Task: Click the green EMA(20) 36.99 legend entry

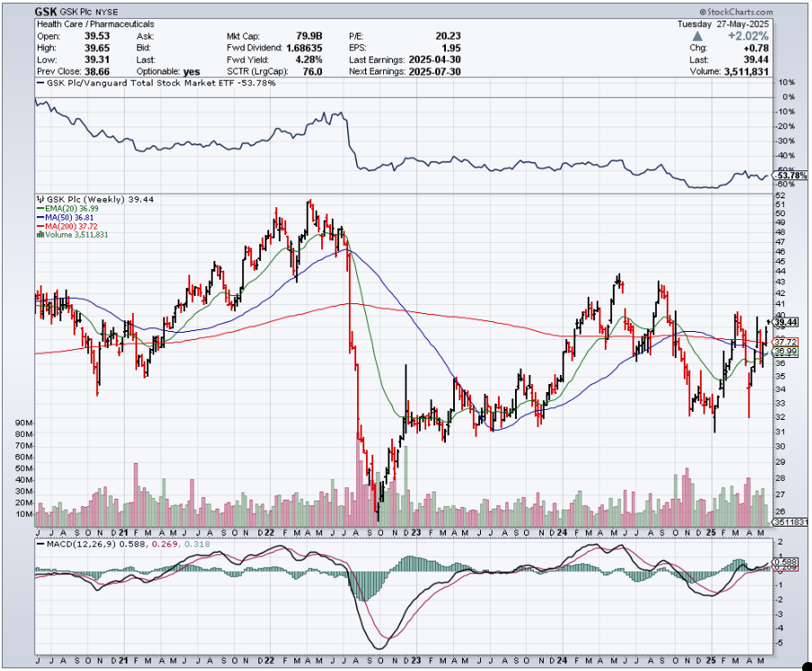Action: pos(68,209)
